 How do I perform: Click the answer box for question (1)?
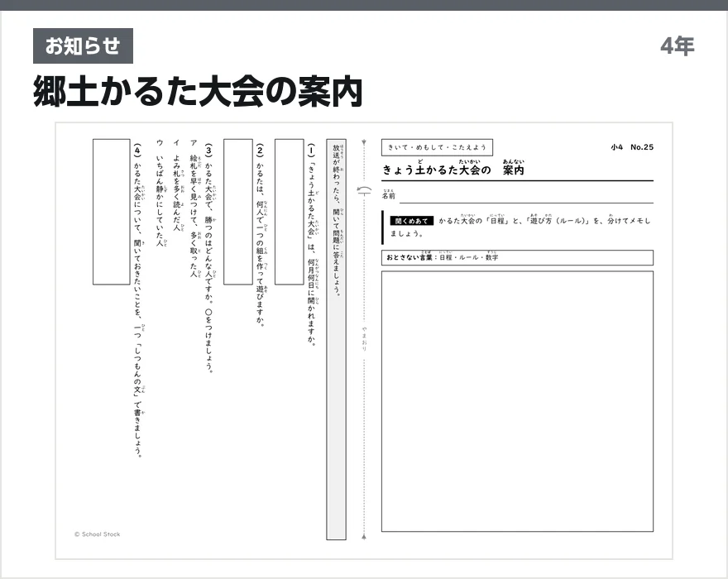point(290,212)
